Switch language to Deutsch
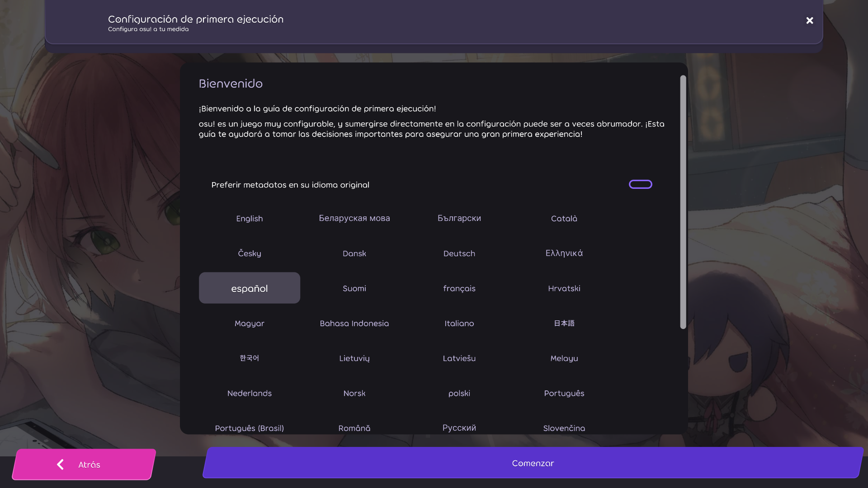The height and width of the screenshot is (488, 868). click(x=459, y=253)
